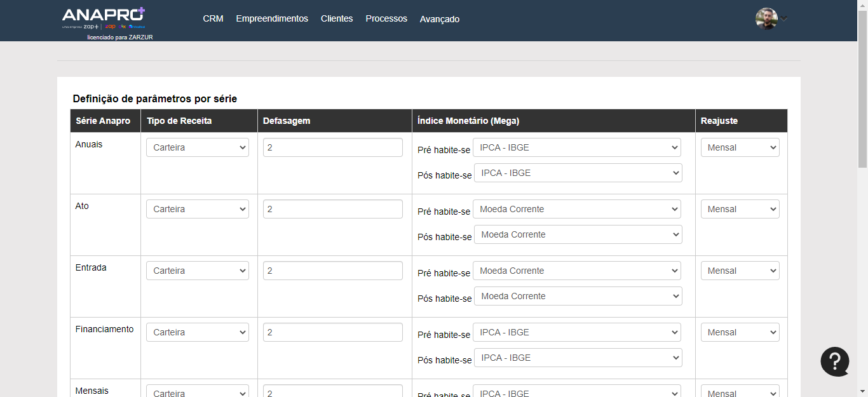Open Reajuste dropdown for Ato row
Viewport: 868px width, 397px height.
tap(740, 209)
